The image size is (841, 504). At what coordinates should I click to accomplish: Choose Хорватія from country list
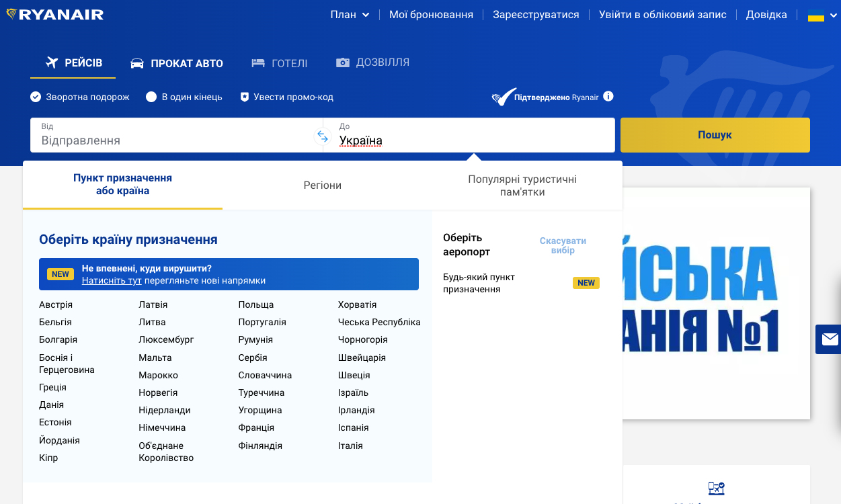357,304
